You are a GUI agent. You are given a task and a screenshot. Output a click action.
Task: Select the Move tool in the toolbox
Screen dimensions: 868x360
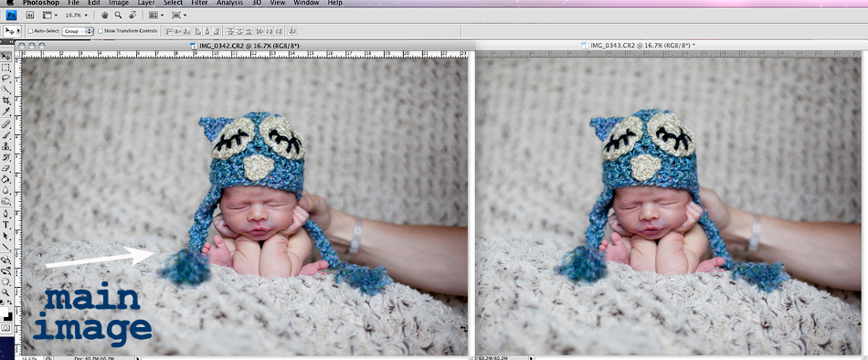(x=6, y=56)
